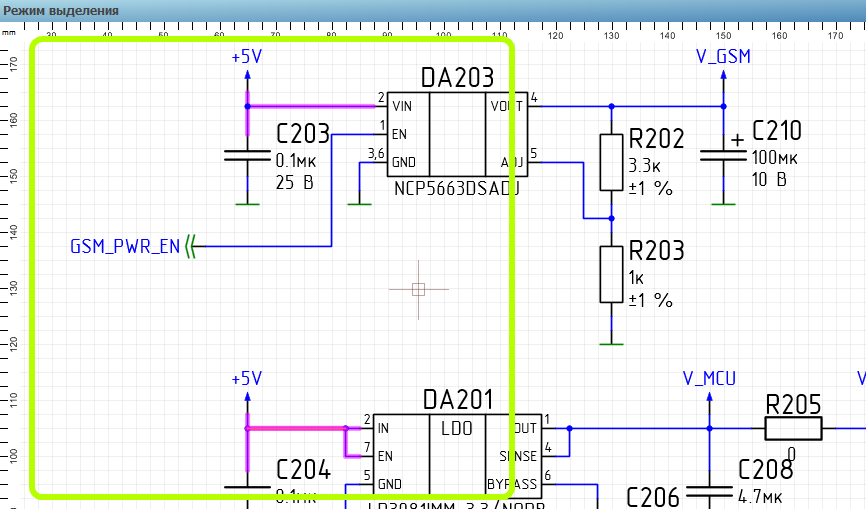Select the C203 capacitor designator
This screenshot has height=509, width=866.
(303, 134)
